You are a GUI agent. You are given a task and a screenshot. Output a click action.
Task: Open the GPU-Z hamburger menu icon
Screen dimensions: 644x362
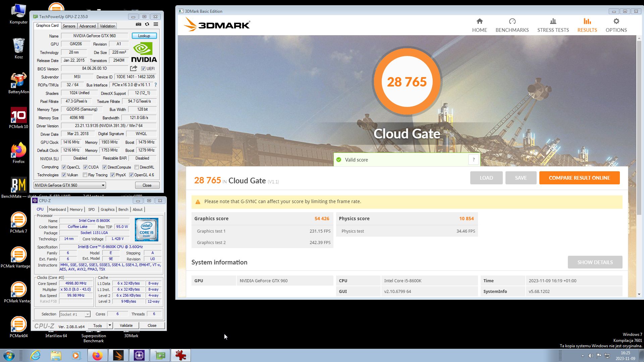coord(156,24)
